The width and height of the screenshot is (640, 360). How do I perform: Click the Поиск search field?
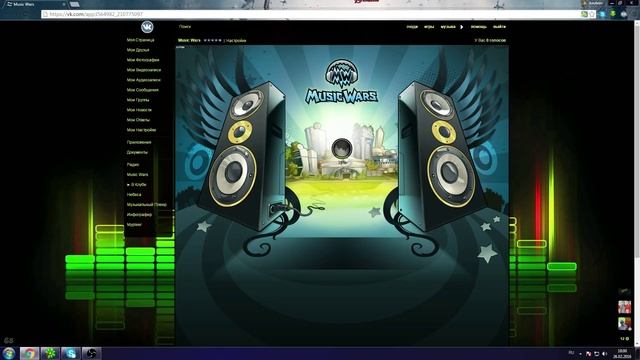tap(185, 27)
